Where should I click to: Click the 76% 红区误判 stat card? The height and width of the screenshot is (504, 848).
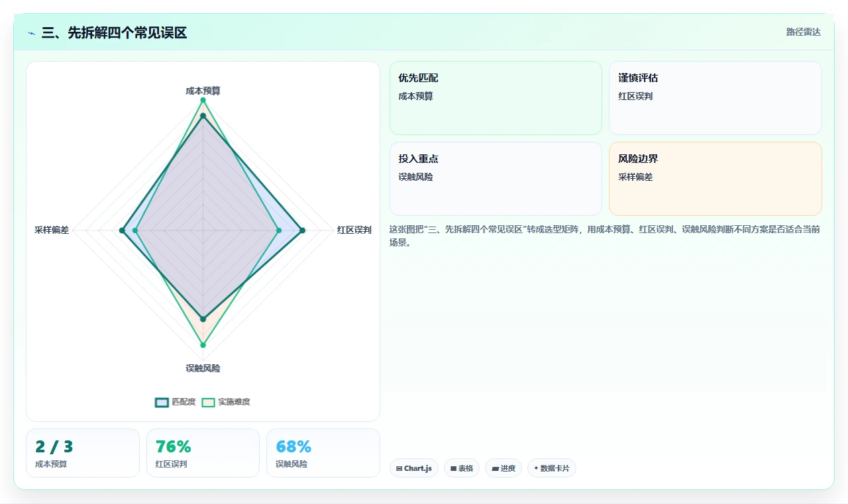203,453
